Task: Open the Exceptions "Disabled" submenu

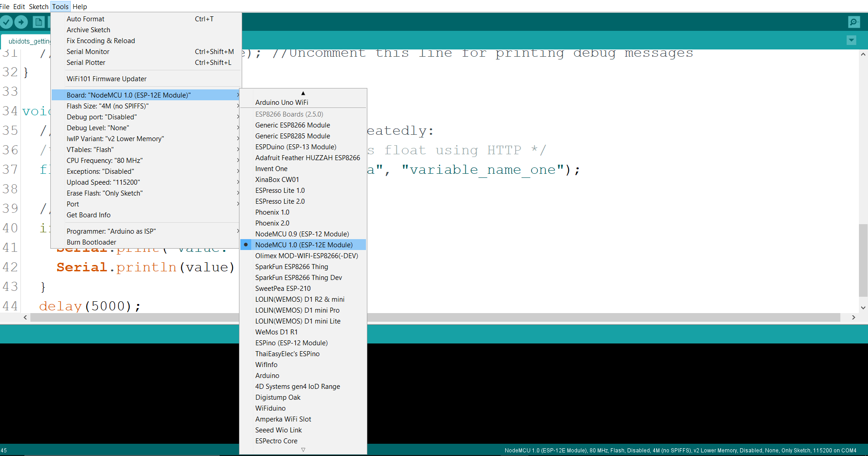Action: (x=146, y=172)
